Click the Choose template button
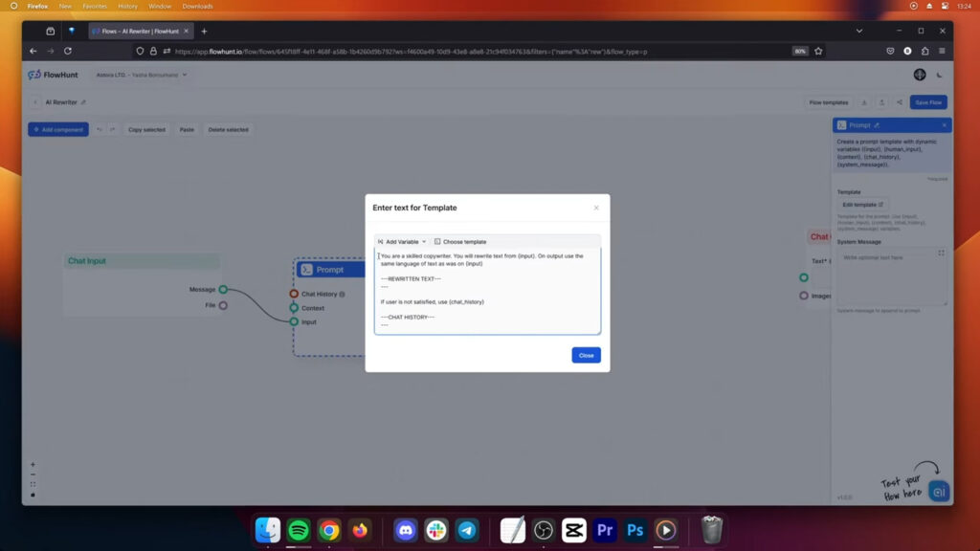This screenshot has width=980, height=551. pos(460,242)
